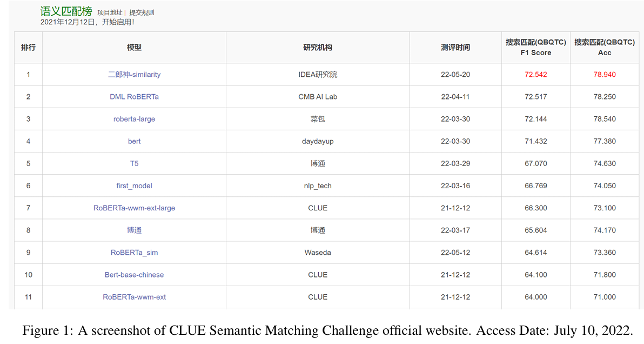644x344 pixels.
Task: Click the RoBERTa-wwm-ext model link in row 11
Action: [x=135, y=297]
